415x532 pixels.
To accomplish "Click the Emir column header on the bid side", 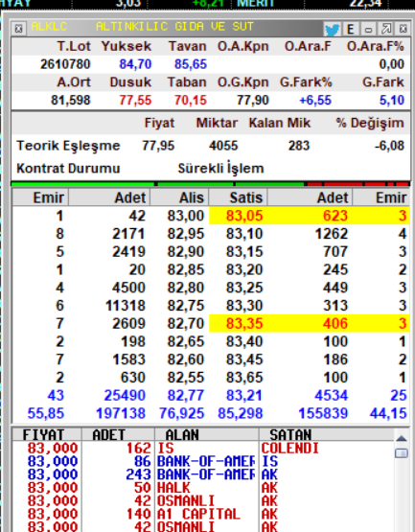I will click(40, 197).
